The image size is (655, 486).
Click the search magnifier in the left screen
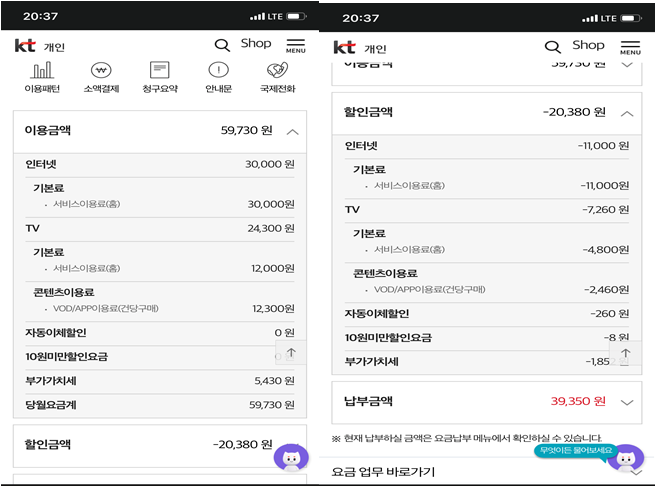pyautogui.click(x=222, y=45)
